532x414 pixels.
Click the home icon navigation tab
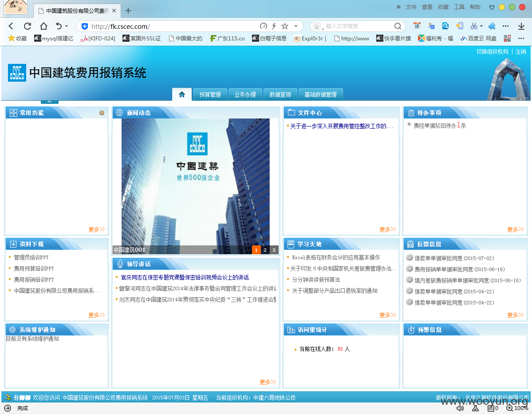(182, 95)
